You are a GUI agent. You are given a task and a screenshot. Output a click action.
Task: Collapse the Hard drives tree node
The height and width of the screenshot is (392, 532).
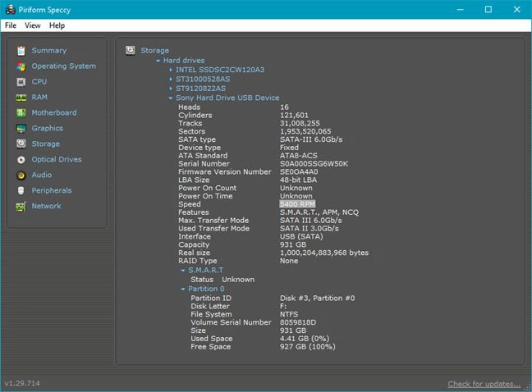coord(158,61)
